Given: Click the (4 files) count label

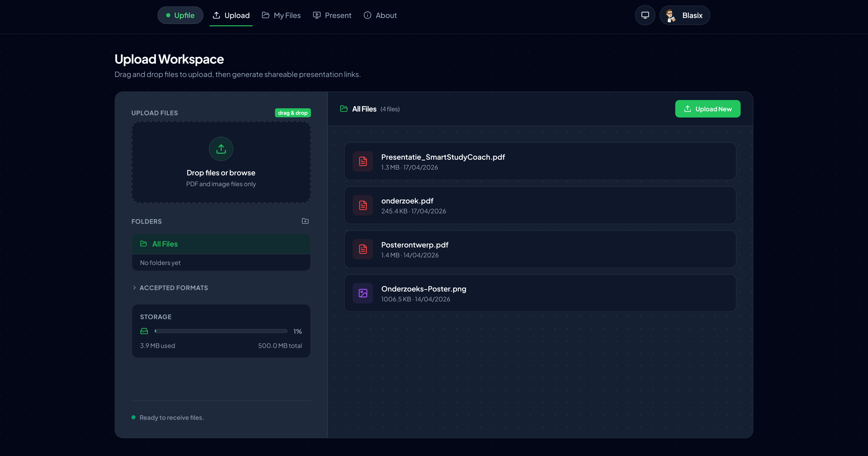Looking at the screenshot, I should 390,109.
